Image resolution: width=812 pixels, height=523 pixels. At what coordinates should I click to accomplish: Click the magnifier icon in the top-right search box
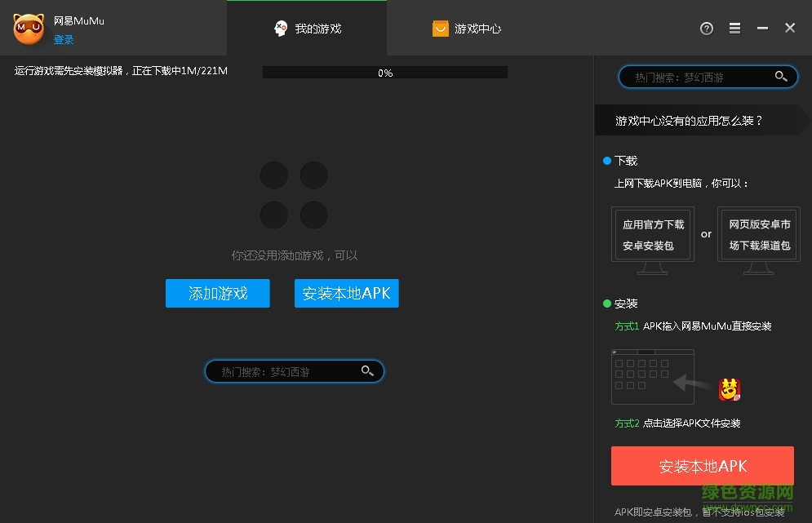[781, 76]
